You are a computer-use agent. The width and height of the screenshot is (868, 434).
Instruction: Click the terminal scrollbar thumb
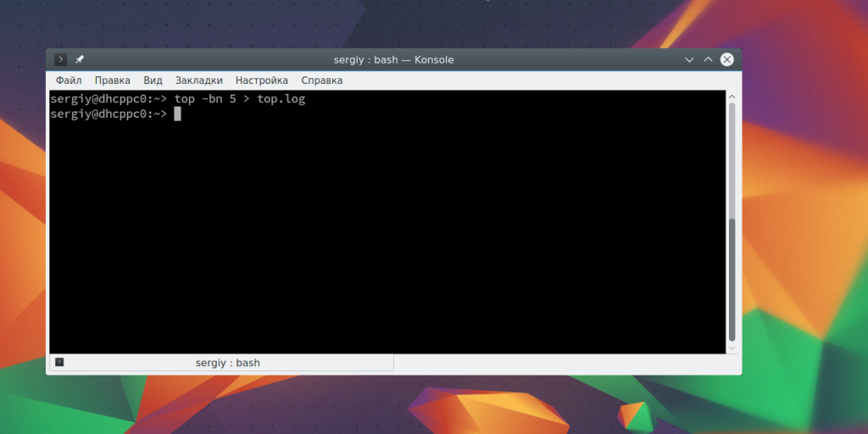(x=732, y=278)
